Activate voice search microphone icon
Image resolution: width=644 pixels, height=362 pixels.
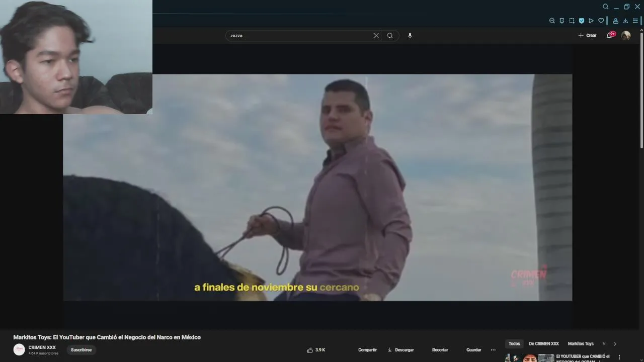point(410,36)
